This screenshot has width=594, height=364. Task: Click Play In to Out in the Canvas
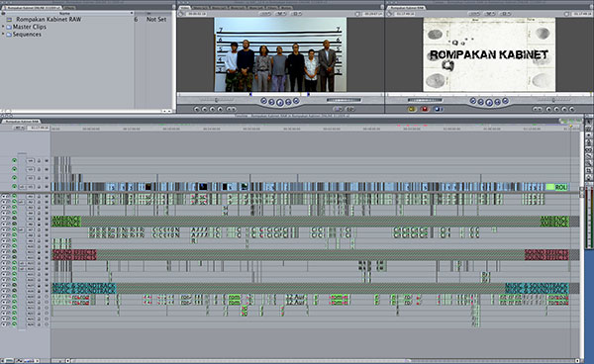click(481, 102)
